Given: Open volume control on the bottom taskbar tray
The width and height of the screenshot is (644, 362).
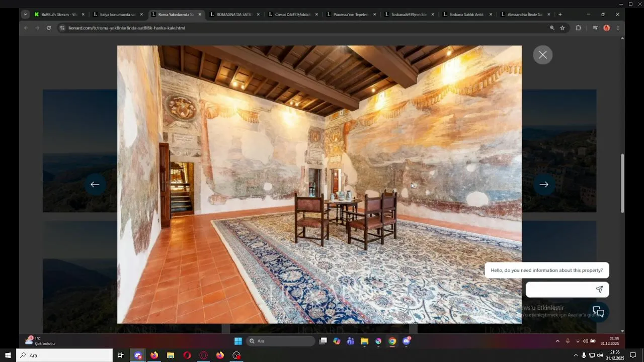Looking at the screenshot, I should point(600,355).
